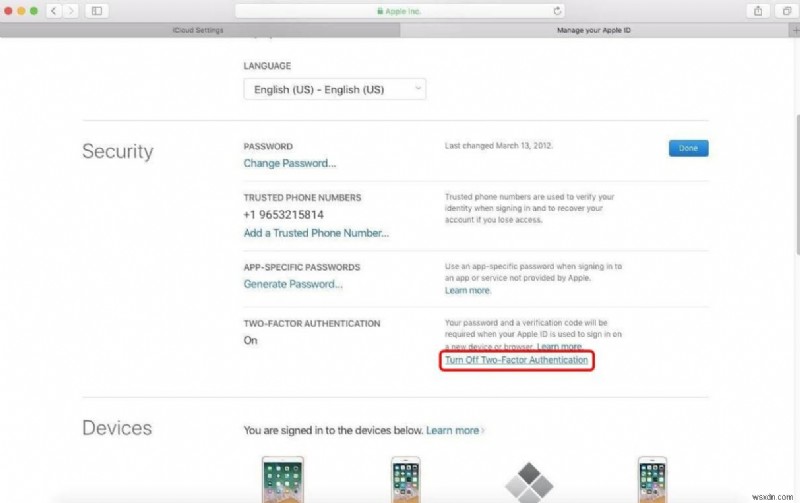The image size is (800, 503).
Task: Click trusted phone number +1 9653215814
Action: click(284, 215)
